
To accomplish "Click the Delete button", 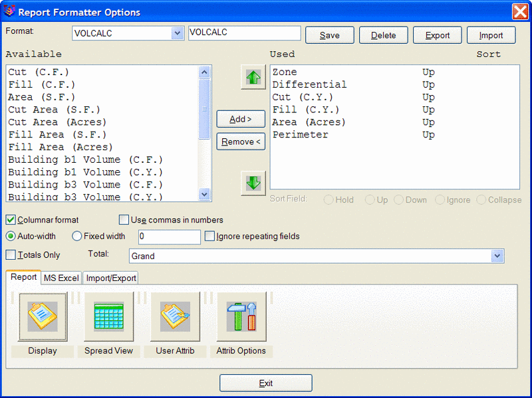I will 384,35.
